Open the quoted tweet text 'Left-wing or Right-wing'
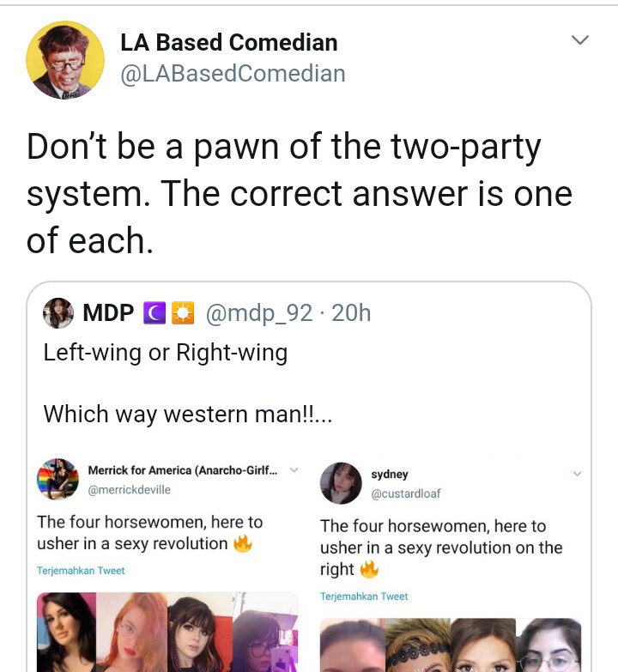Viewport: 618px width, 672px height. pos(166,353)
